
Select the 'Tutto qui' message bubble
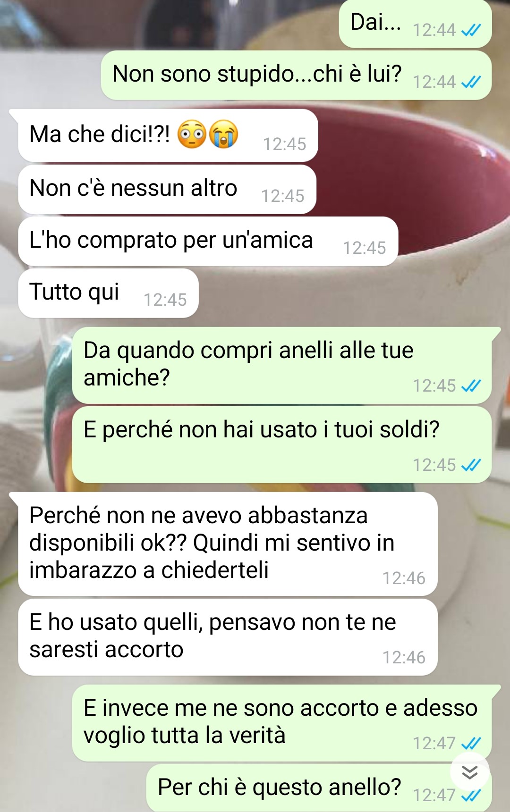108,293
